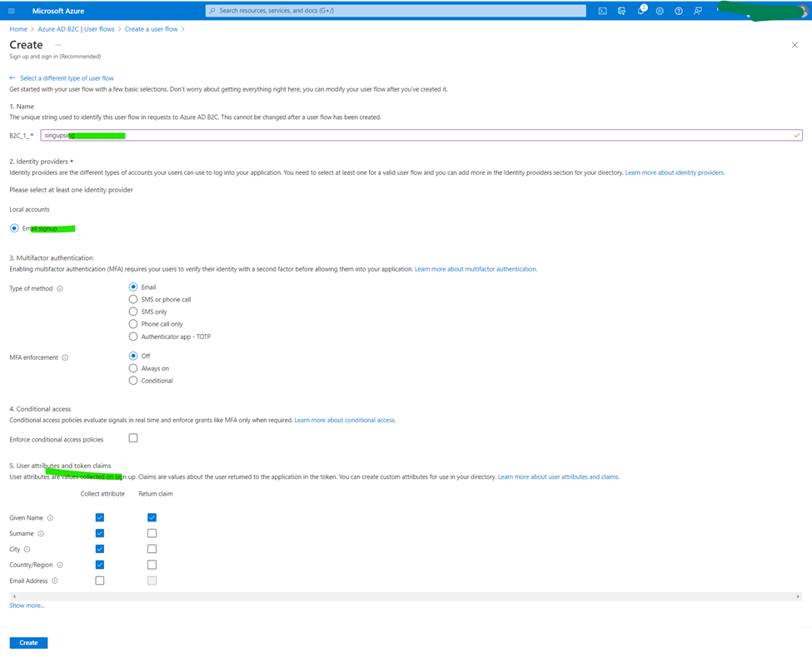Click the Microsoft Azure logo text
This screenshot has height=658, width=812.
58,11
